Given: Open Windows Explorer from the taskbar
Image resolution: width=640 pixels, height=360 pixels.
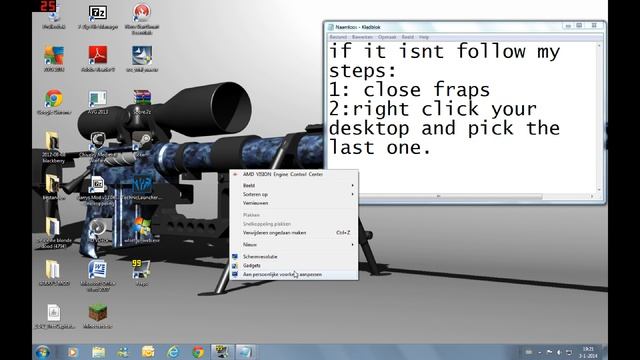Looking at the screenshot, I should (98, 352).
